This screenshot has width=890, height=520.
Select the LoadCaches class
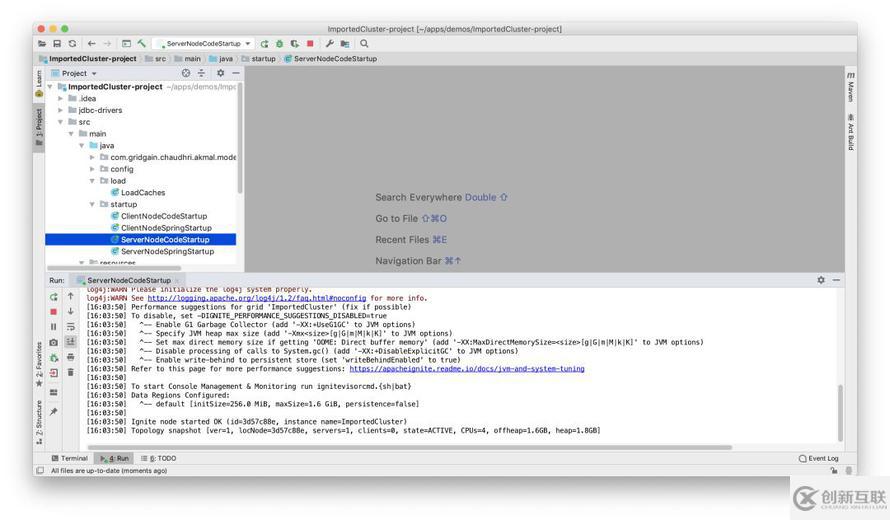[x=142, y=192]
